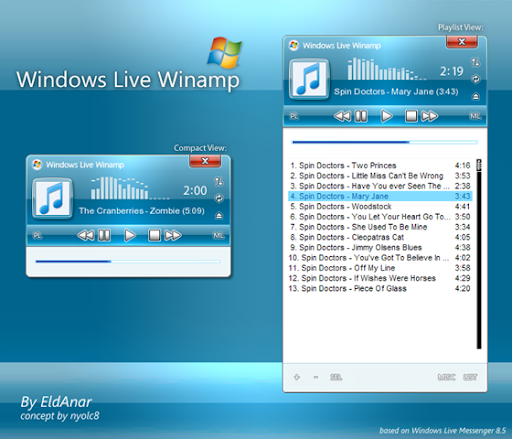Viewport: 512px width, 439px height.
Task: Select track Spin Doctors - Two Princes
Action: (380, 165)
